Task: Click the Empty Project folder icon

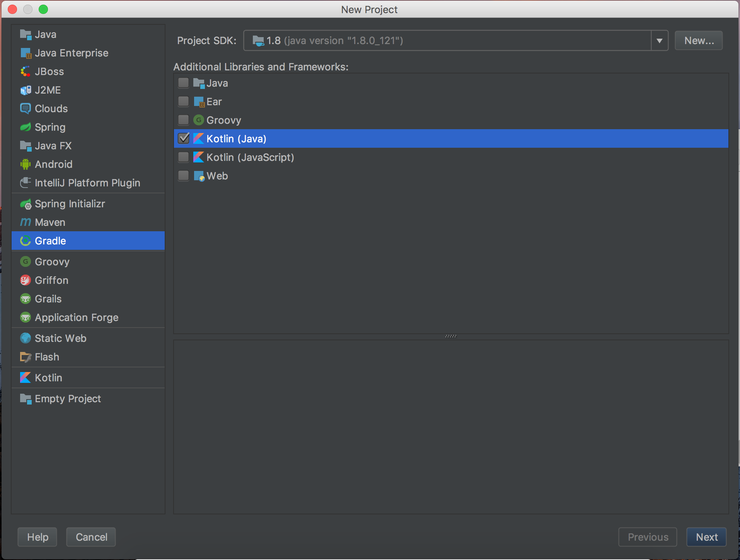Action: [x=26, y=399]
